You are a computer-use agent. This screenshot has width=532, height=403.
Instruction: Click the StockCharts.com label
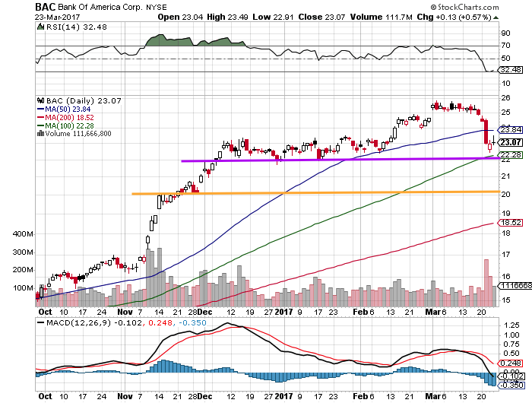(x=464, y=7)
